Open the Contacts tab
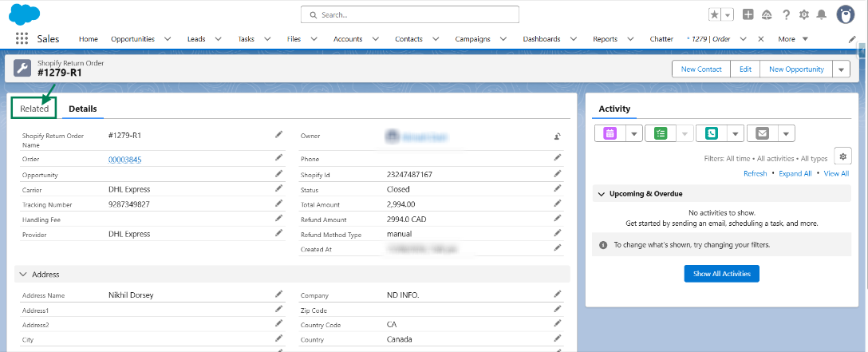 click(x=408, y=39)
